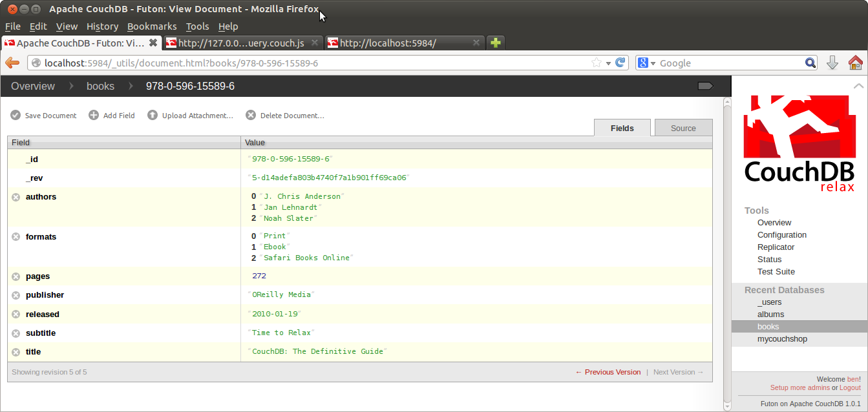Click the Next Version link

[x=679, y=372]
